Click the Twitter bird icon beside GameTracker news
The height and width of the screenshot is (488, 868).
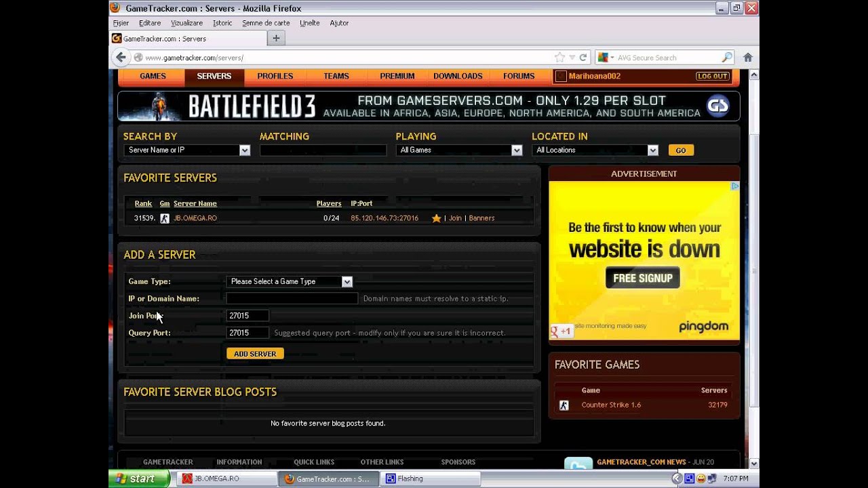[x=578, y=464]
